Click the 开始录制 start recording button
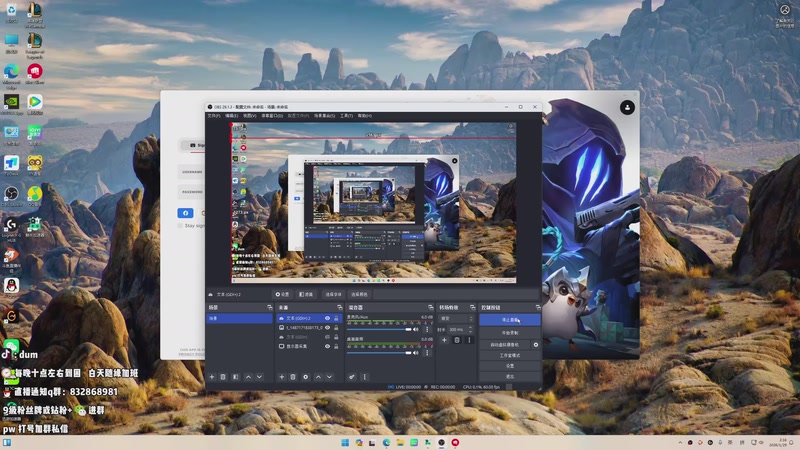 coord(509,332)
